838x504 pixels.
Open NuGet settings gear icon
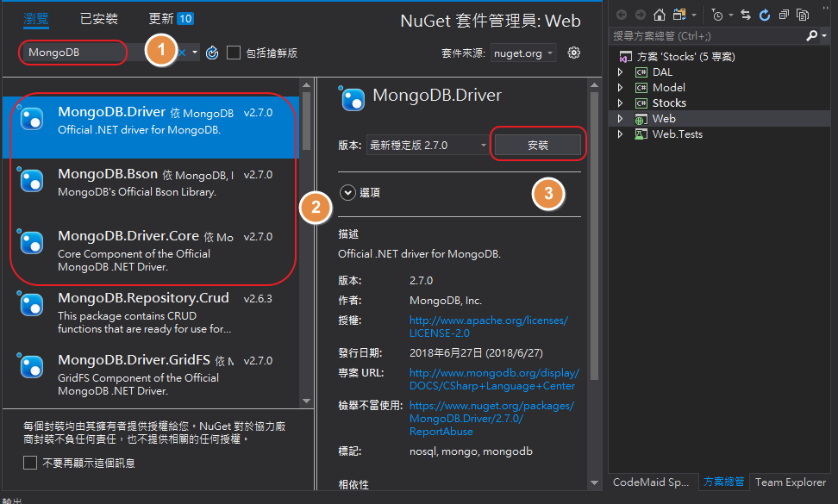(574, 53)
